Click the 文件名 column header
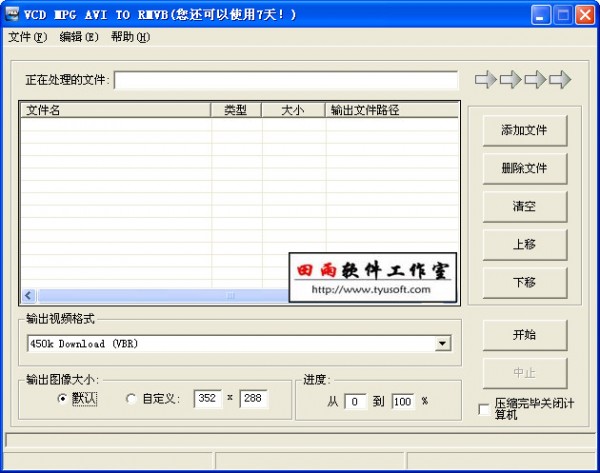Viewport: 600px width, 473px height. 116,110
